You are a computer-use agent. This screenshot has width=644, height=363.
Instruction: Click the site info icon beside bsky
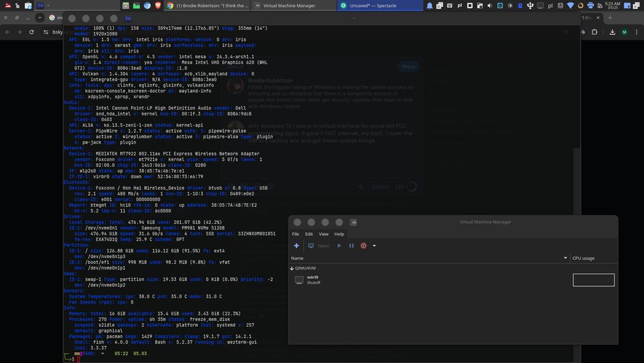coord(46,32)
